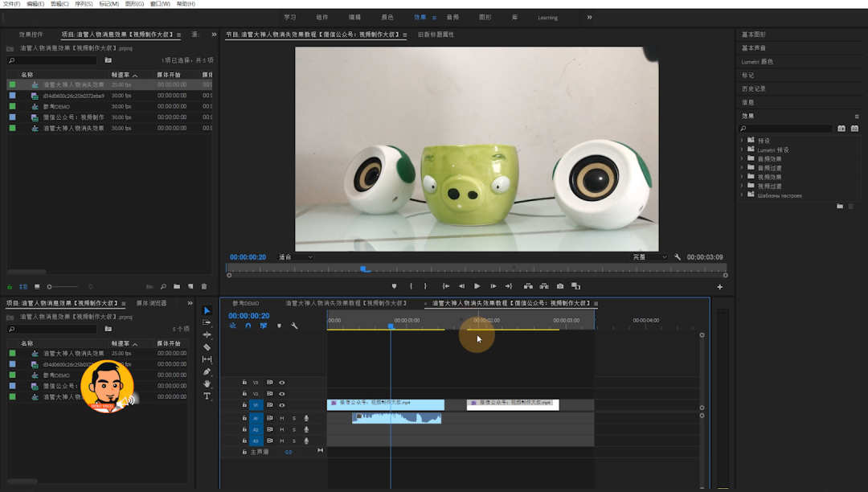Click the Mark In bracket icon
This screenshot has width=868, height=492.
click(411, 286)
